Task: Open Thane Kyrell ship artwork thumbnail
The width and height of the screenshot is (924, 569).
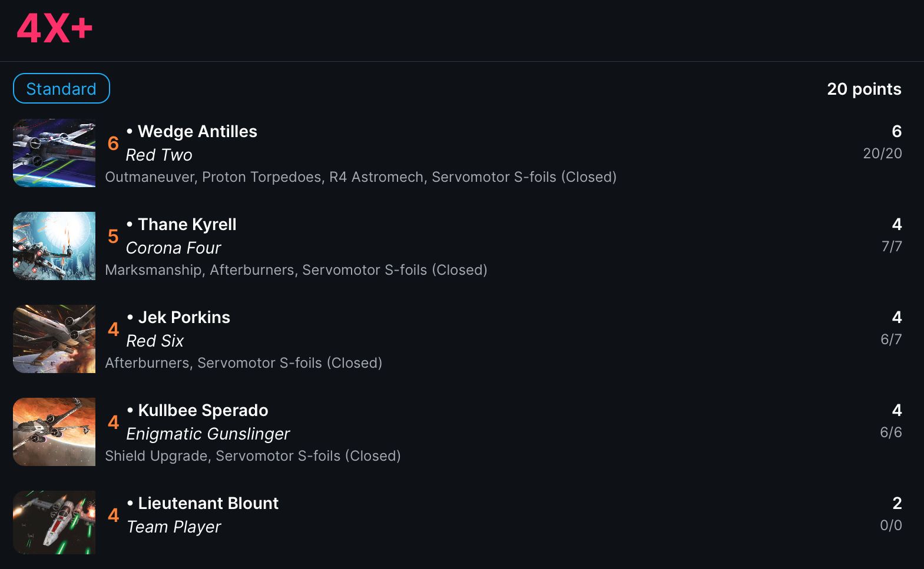Action: pyautogui.click(x=54, y=246)
